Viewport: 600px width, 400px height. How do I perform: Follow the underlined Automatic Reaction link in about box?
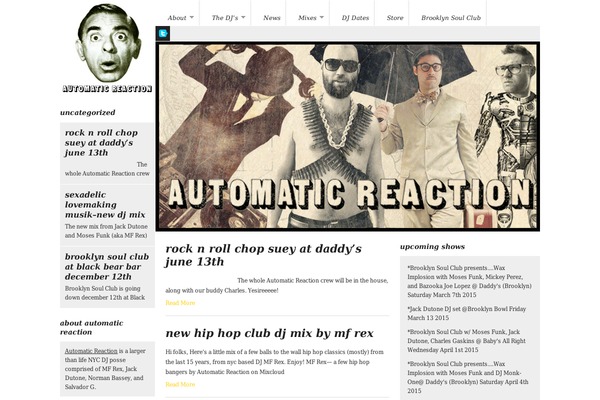point(91,351)
